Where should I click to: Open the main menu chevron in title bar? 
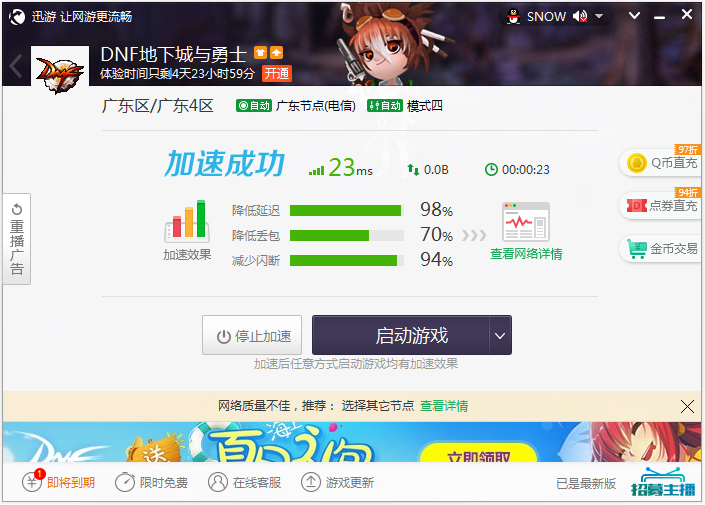click(634, 16)
